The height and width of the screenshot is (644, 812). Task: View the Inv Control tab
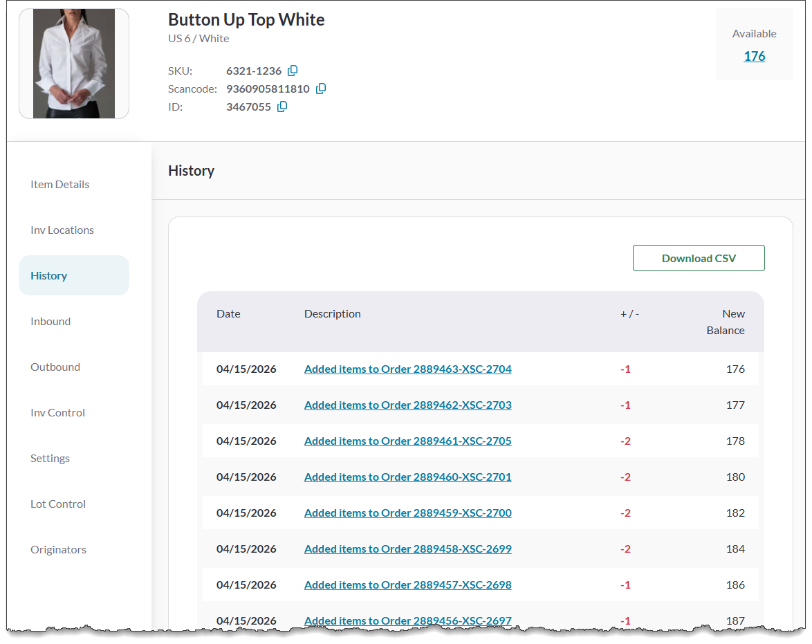point(57,412)
